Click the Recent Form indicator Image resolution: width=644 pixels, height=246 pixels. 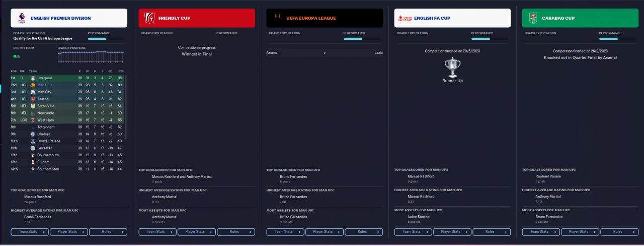coord(17,56)
